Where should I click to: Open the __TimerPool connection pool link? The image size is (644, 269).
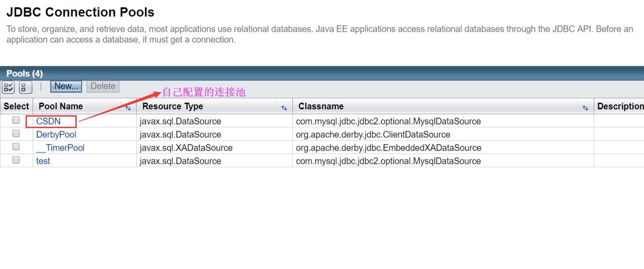pyautogui.click(x=60, y=148)
